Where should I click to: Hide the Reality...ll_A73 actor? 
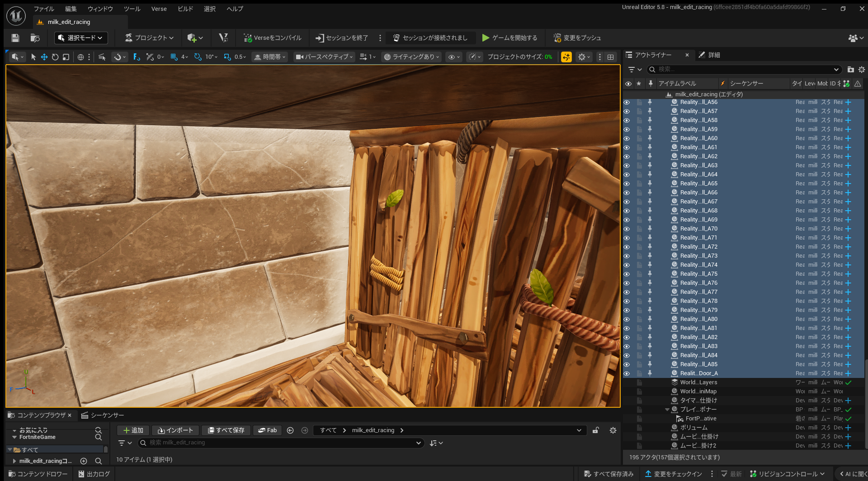(x=627, y=256)
